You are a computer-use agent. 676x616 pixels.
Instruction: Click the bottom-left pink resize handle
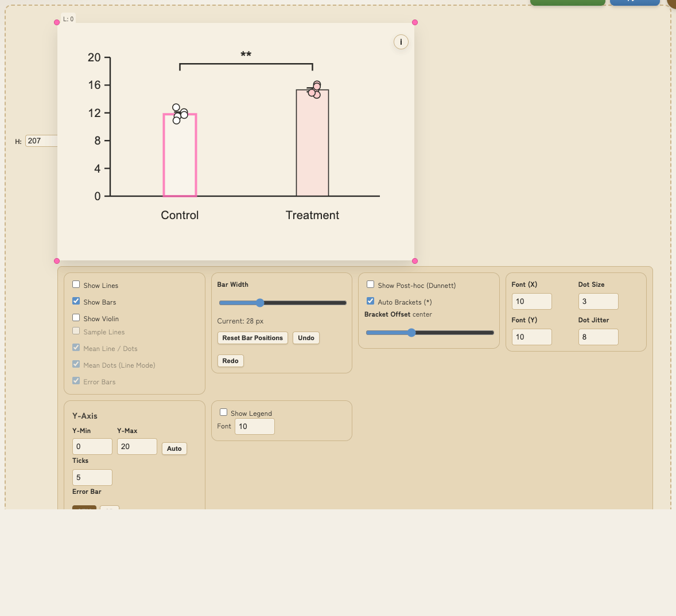(x=57, y=261)
